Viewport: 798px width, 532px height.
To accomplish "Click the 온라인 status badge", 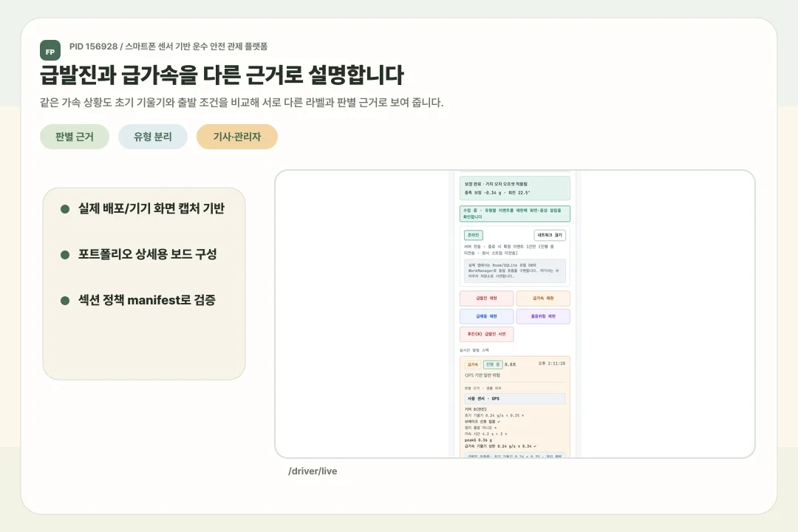I will tap(474, 235).
